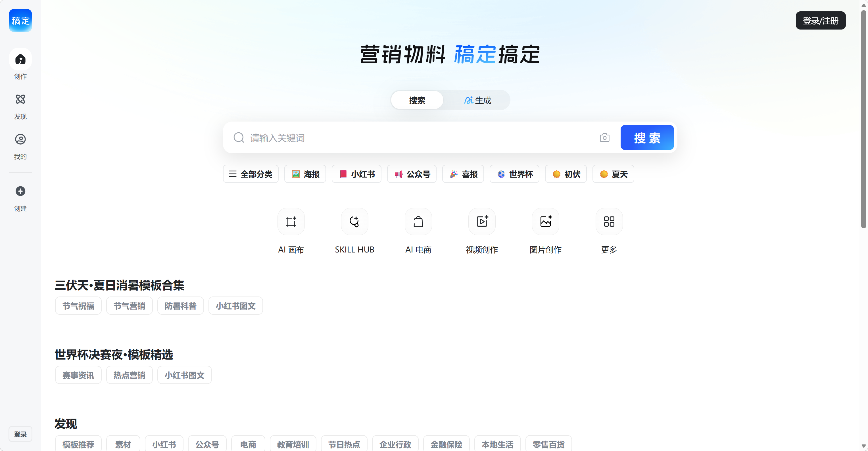Click the 稿定 logo icon
This screenshot has width=868, height=451.
20,20
